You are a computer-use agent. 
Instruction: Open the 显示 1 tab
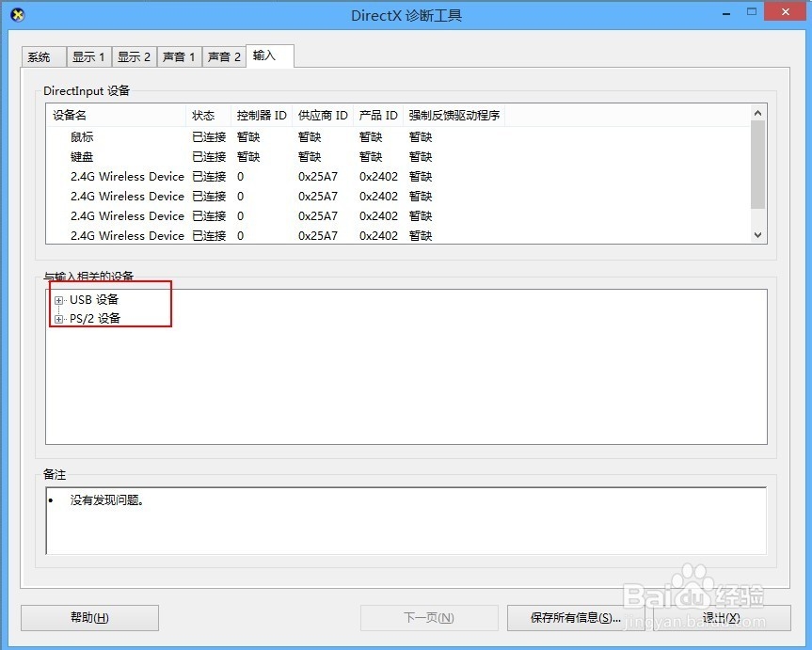[x=89, y=57]
